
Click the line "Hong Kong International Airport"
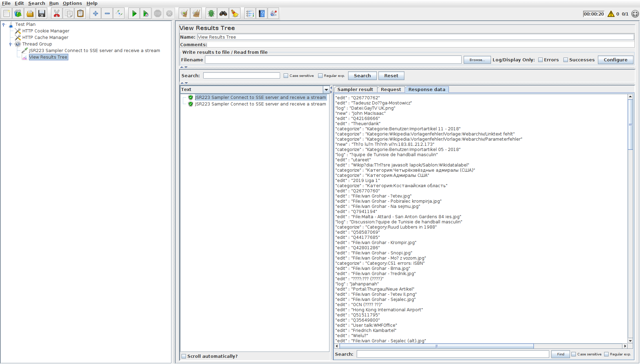point(387,310)
